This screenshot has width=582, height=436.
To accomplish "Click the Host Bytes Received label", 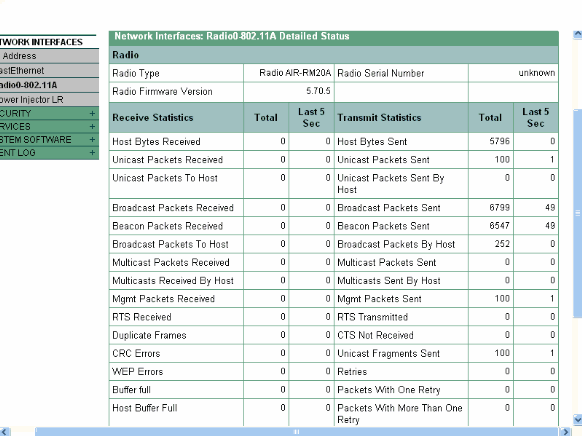I will 156,142.
